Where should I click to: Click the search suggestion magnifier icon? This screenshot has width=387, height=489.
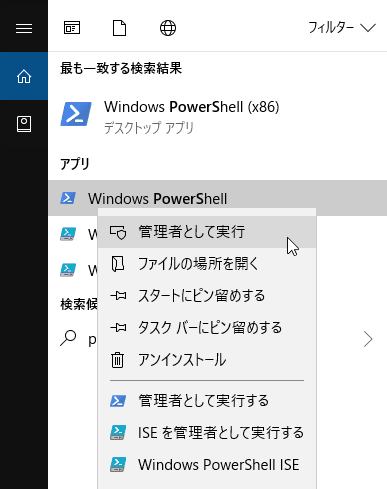click(68, 338)
